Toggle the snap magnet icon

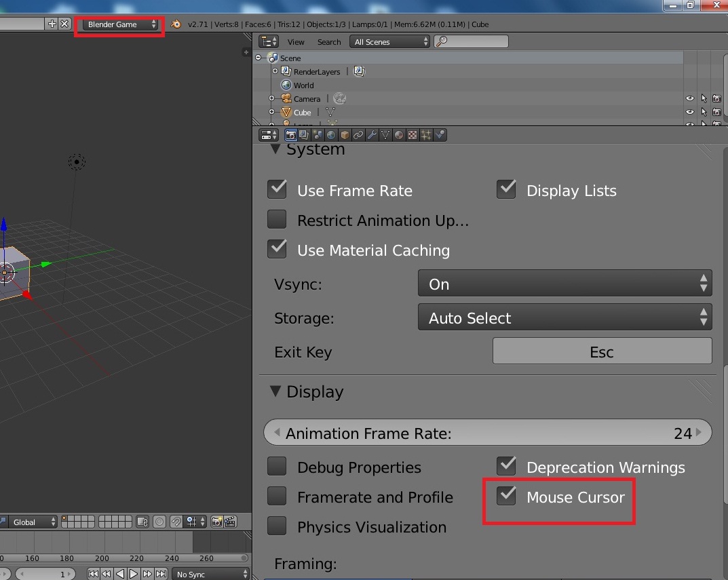pyautogui.click(x=176, y=522)
